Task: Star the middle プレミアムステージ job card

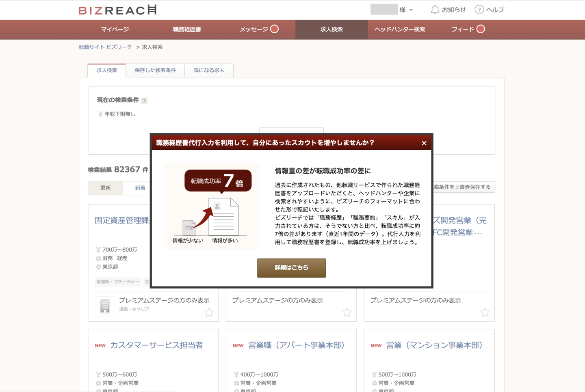Action: point(347,312)
